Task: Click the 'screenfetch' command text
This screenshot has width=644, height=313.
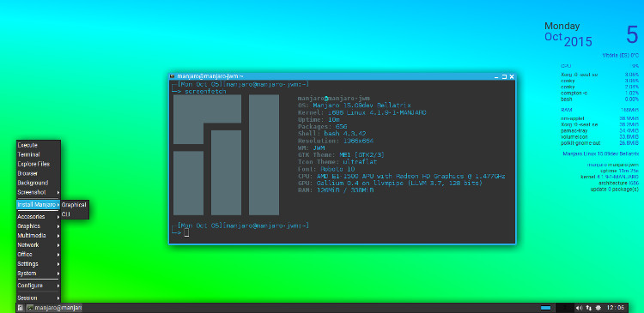Action: (x=205, y=92)
